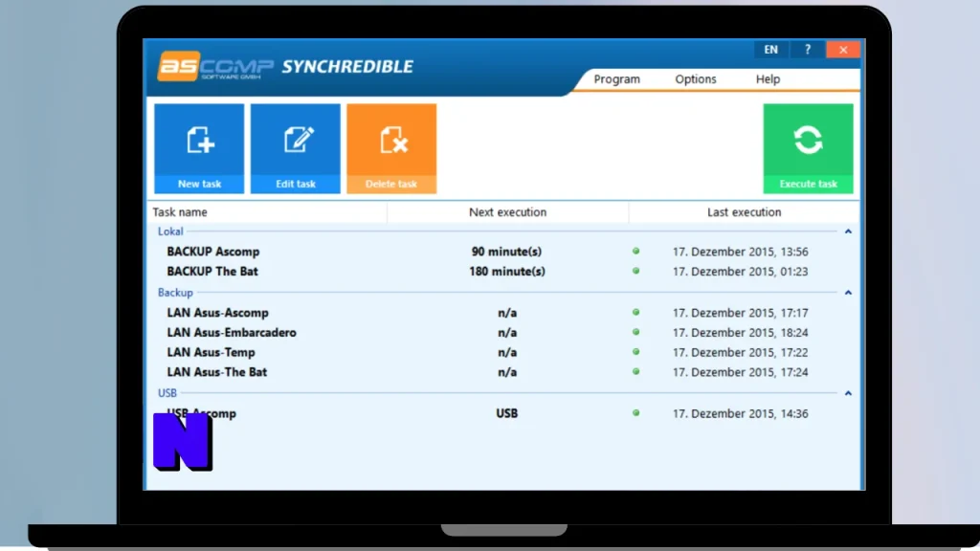Open the Help menu
Viewport: 980px width, 551px height.
[x=768, y=79]
